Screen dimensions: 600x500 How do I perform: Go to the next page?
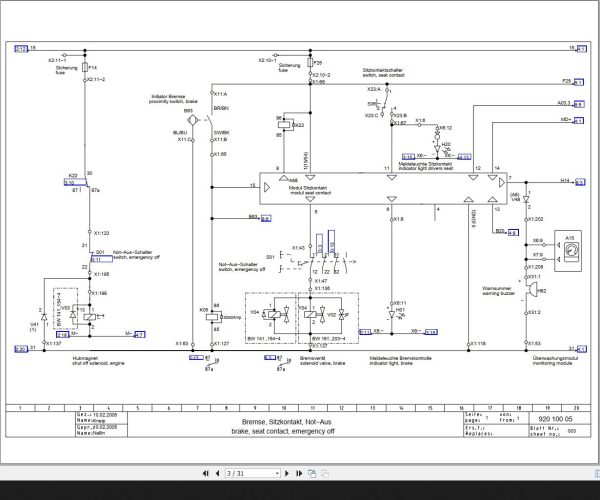(x=287, y=474)
